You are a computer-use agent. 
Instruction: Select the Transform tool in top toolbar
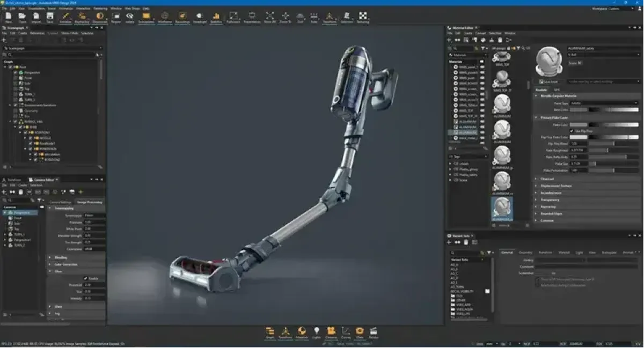point(330,17)
